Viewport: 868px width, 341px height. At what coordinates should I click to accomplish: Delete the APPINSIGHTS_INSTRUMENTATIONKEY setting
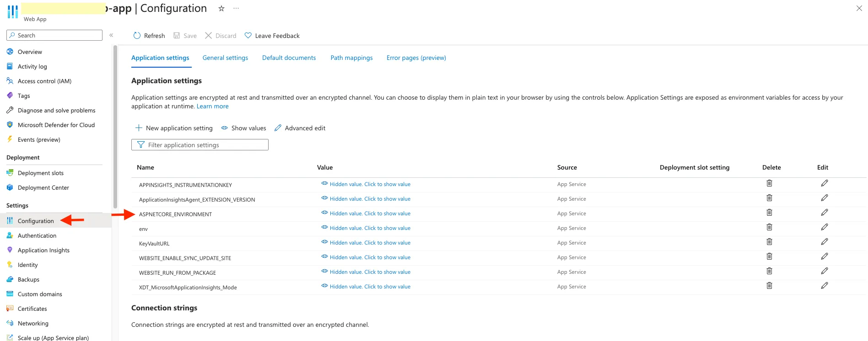point(769,183)
